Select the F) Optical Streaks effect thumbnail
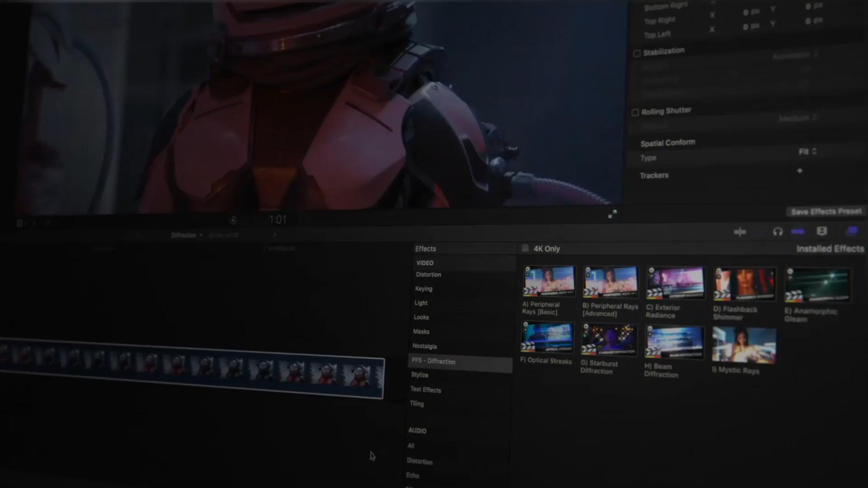The width and height of the screenshot is (868, 488). [x=547, y=338]
